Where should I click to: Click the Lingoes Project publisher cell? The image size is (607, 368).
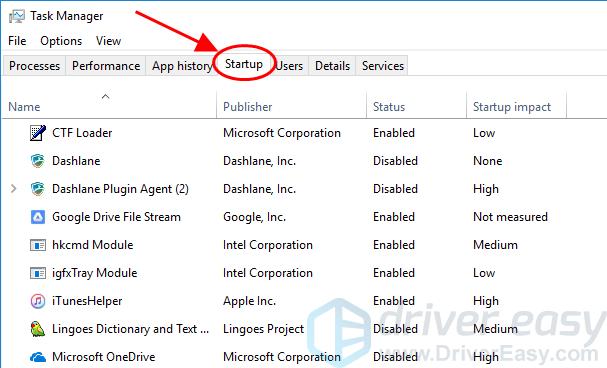pyautogui.click(x=264, y=329)
